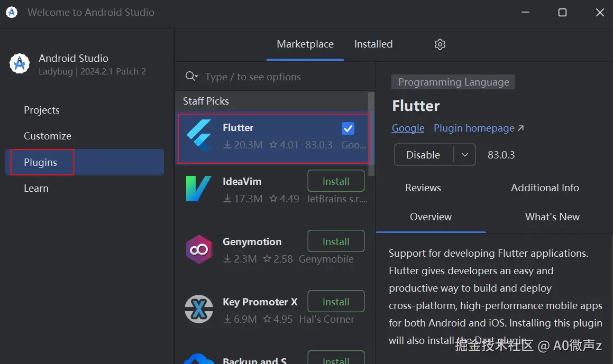Screen dimensions: 613x364
Task: Go to Customize in the sidebar
Action: tap(47, 136)
